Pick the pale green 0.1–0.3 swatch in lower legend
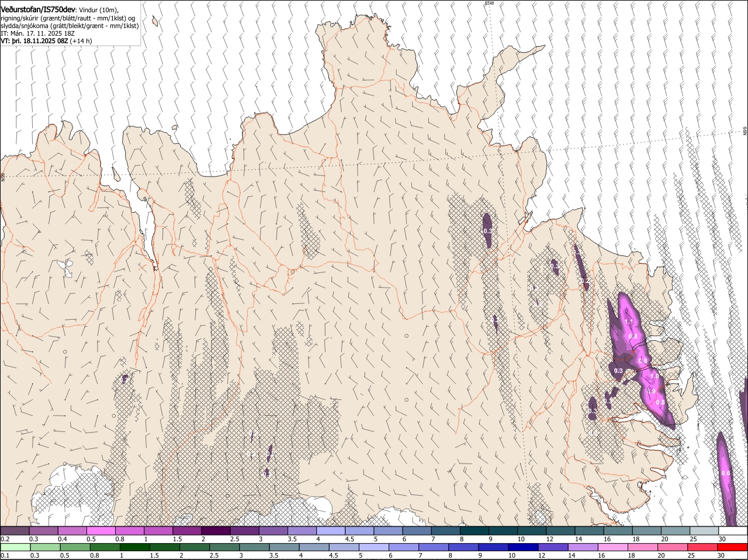 click(x=15, y=548)
